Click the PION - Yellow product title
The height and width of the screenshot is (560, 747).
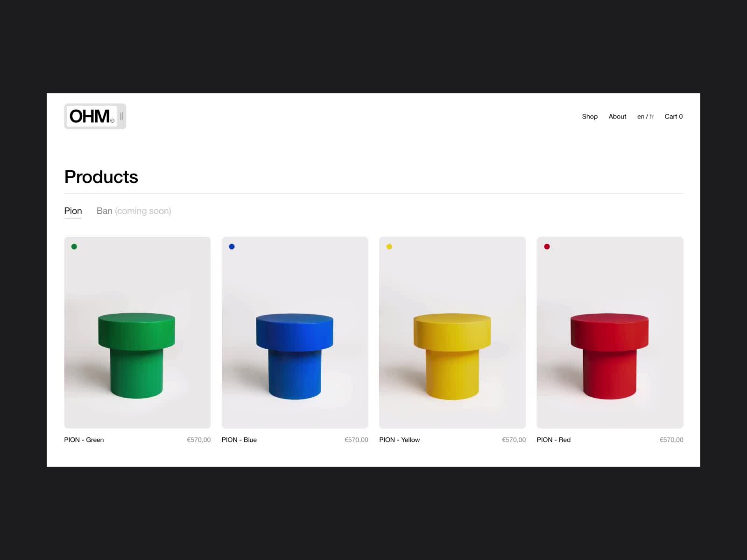(x=400, y=440)
